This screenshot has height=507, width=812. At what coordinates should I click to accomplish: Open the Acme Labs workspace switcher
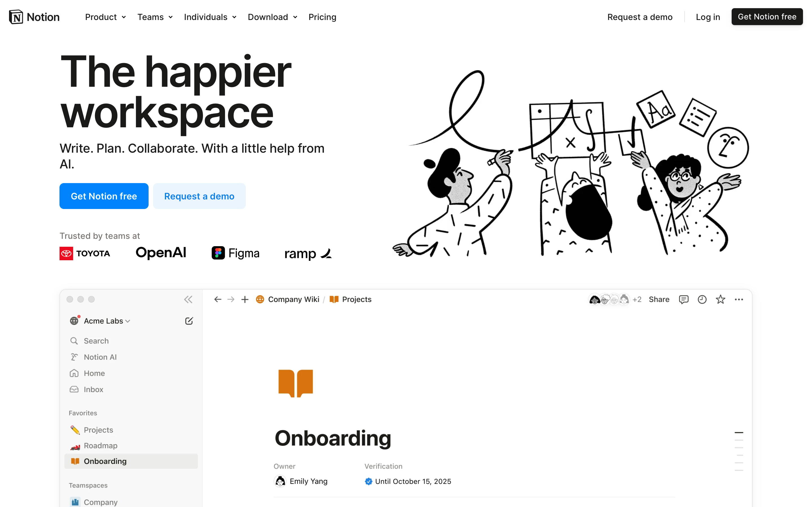[x=103, y=321]
